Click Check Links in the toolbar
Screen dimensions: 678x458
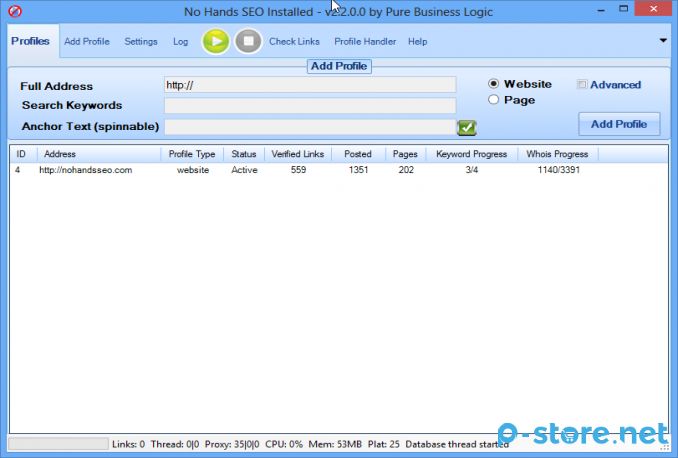[x=294, y=42]
